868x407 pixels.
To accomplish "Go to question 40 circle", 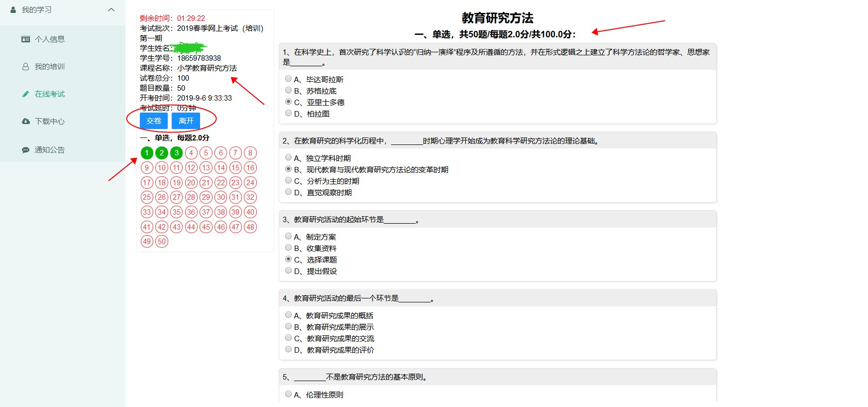I will 250,212.
